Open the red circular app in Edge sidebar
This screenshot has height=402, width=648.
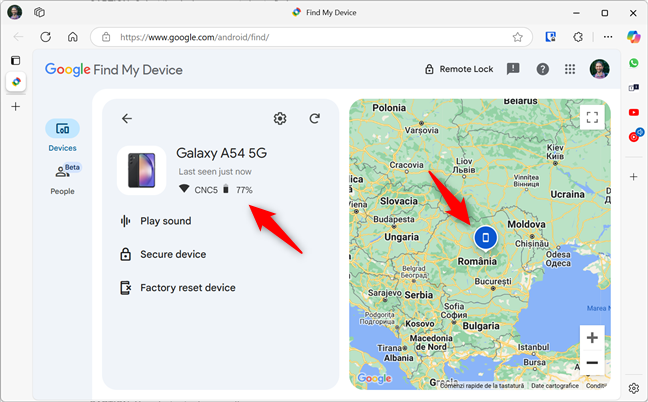pyautogui.click(x=634, y=136)
